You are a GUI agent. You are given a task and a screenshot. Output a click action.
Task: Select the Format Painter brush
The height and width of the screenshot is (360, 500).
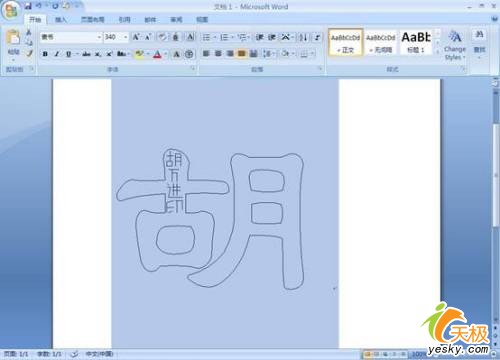[x=29, y=53]
